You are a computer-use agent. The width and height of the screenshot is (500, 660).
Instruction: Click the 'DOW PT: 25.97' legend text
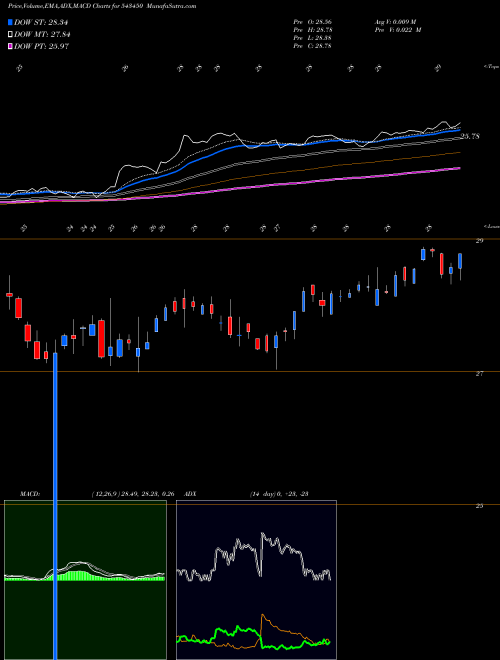[x=42, y=46]
